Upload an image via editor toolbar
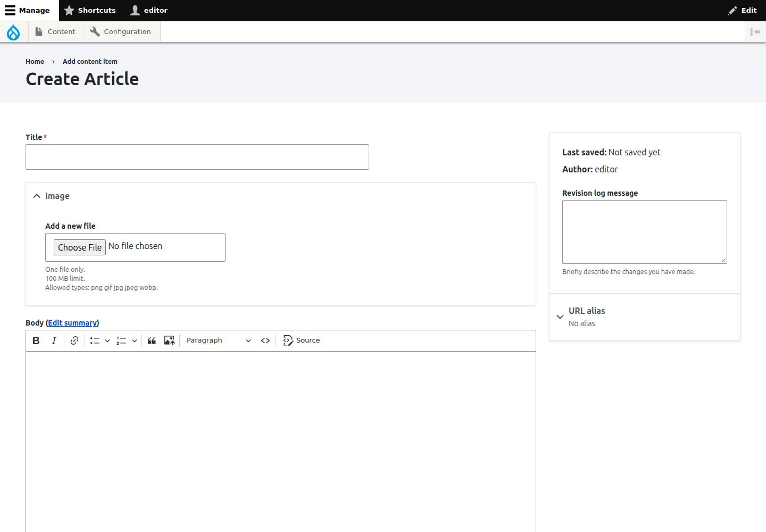This screenshot has height=532, width=766. coord(170,340)
